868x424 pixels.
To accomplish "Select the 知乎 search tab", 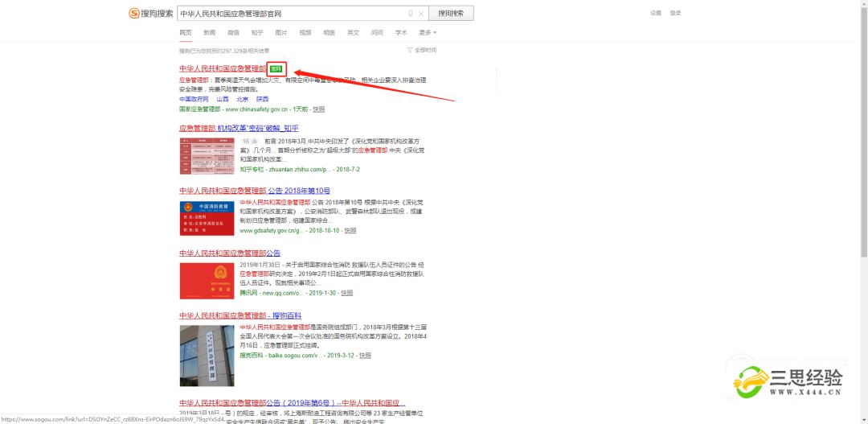I will (257, 33).
